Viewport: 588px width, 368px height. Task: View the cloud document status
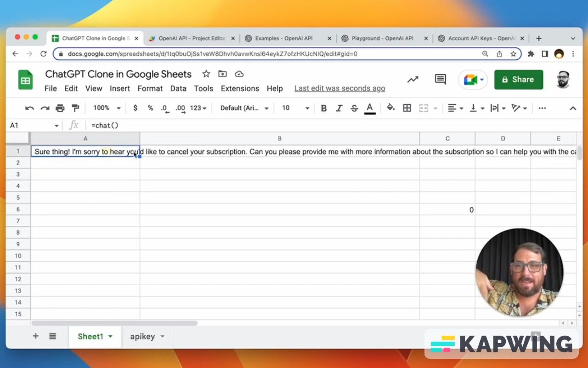pos(239,74)
